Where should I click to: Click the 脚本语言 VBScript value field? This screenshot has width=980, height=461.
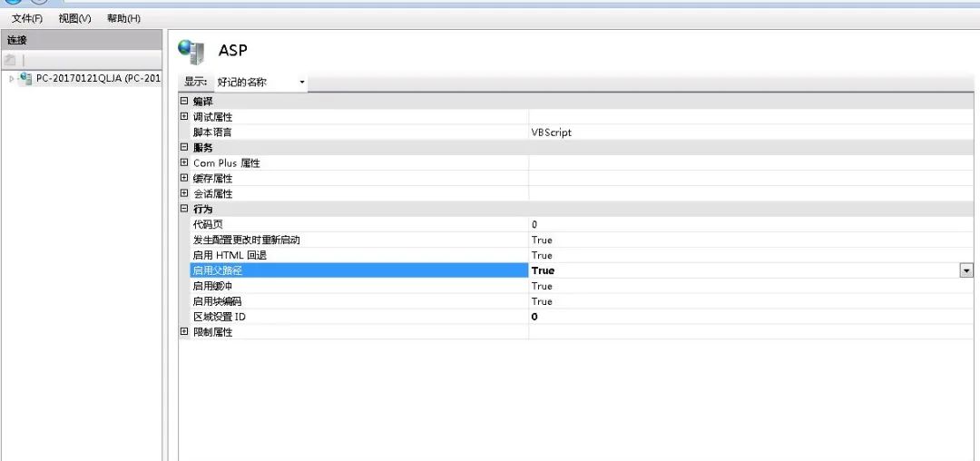pyautogui.click(x=744, y=132)
